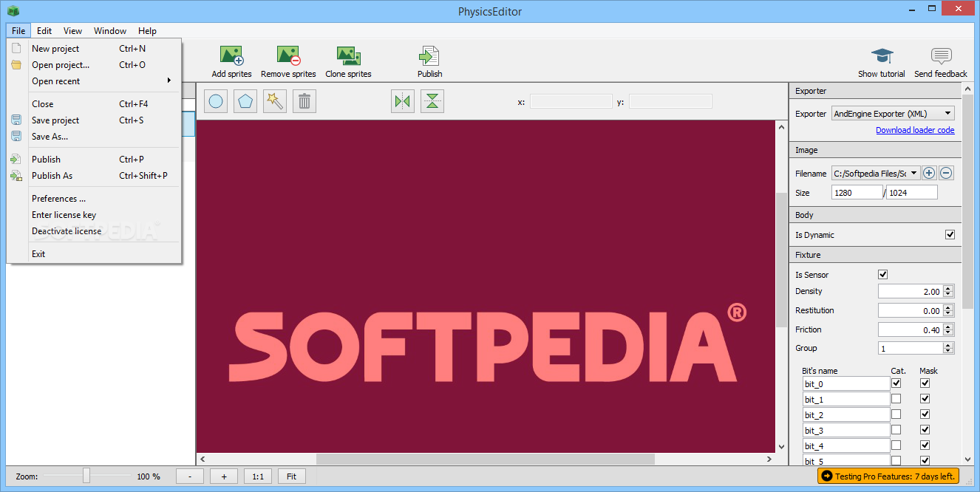Choose Exit in File menu
This screenshot has height=492, width=980.
pyautogui.click(x=94, y=254)
